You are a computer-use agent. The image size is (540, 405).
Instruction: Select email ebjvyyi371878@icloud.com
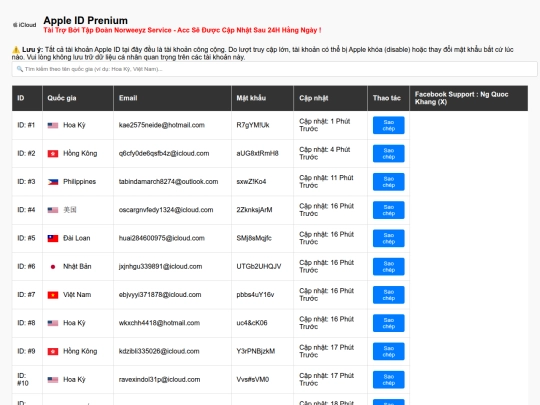[x=160, y=294]
